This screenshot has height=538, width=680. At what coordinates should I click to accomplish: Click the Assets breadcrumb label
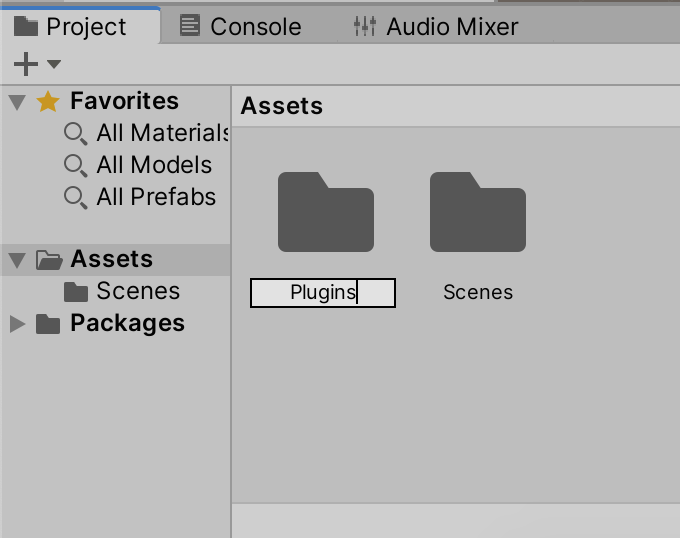[282, 106]
